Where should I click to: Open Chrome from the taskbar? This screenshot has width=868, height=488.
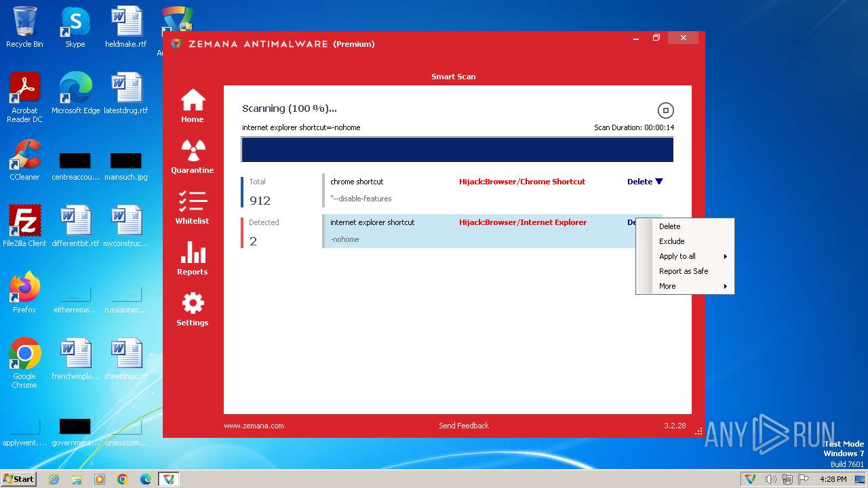(x=123, y=479)
